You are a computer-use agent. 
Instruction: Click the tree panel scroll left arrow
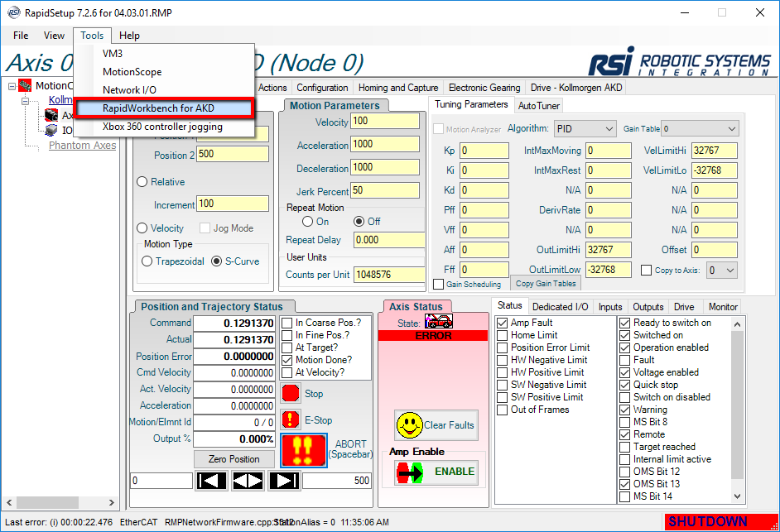point(9,503)
